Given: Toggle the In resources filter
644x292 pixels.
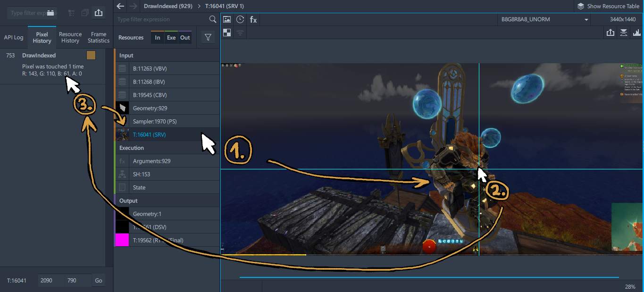Looking at the screenshot, I should coord(158,38).
